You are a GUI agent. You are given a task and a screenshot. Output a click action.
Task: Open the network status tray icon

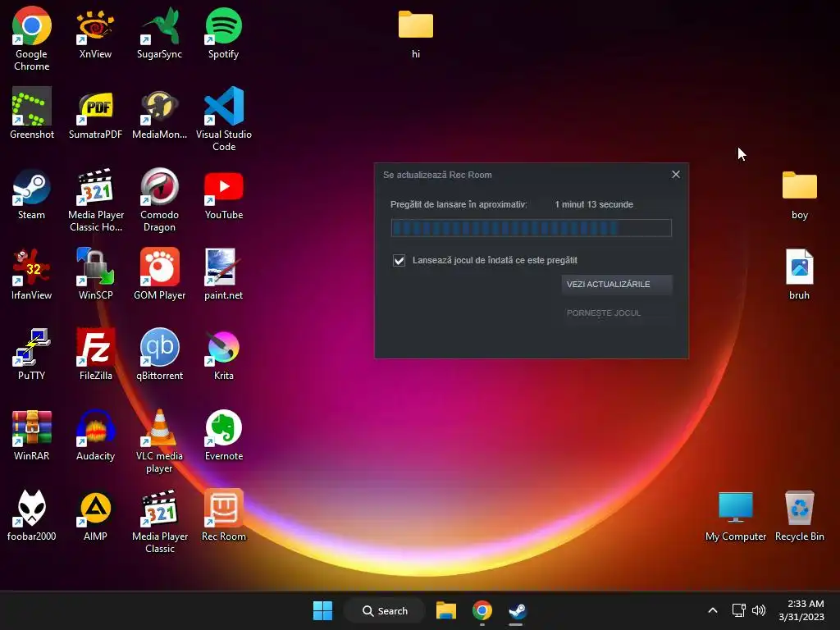(x=739, y=610)
